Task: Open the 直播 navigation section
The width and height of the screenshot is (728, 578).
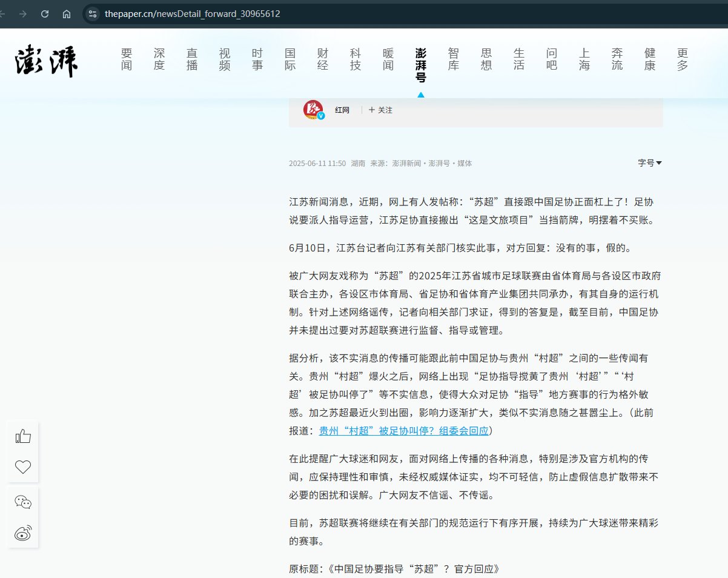Action: click(x=192, y=59)
